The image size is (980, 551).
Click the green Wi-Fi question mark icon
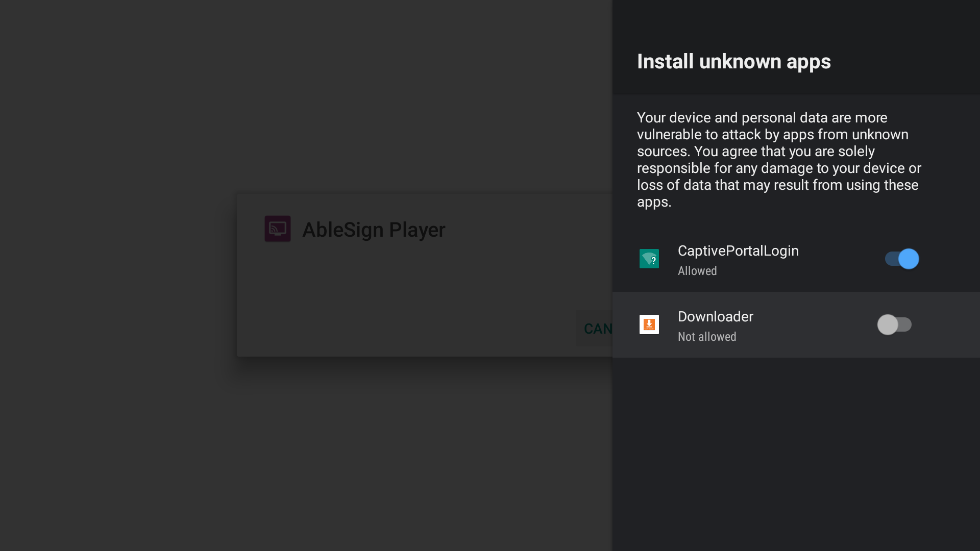tap(649, 259)
